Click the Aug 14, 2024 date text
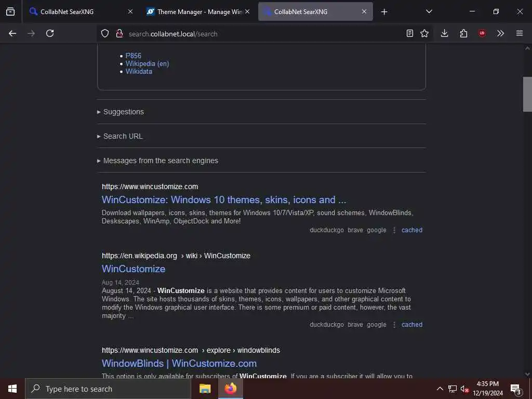532x399 pixels. point(121,282)
